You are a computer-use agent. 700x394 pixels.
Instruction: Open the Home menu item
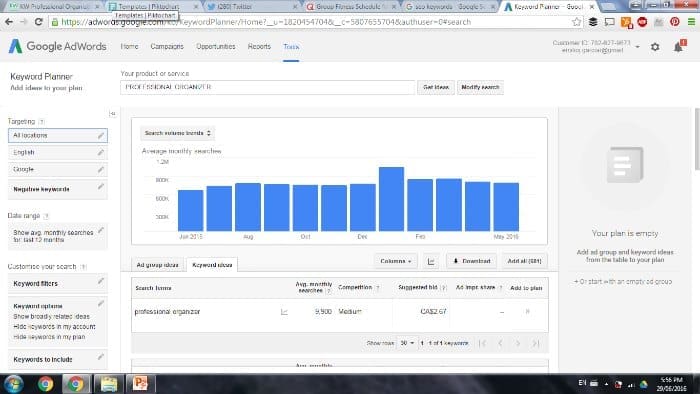pyautogui.click(x=129, y=46)
